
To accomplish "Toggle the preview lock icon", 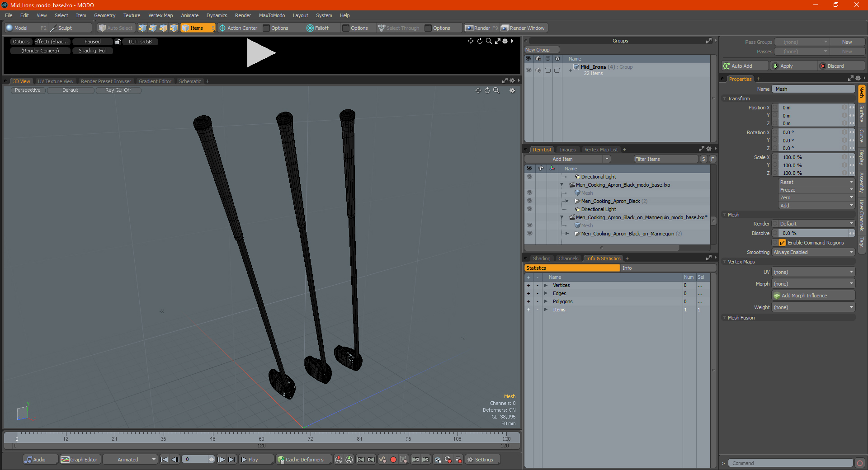I will (x=118, y=42).
